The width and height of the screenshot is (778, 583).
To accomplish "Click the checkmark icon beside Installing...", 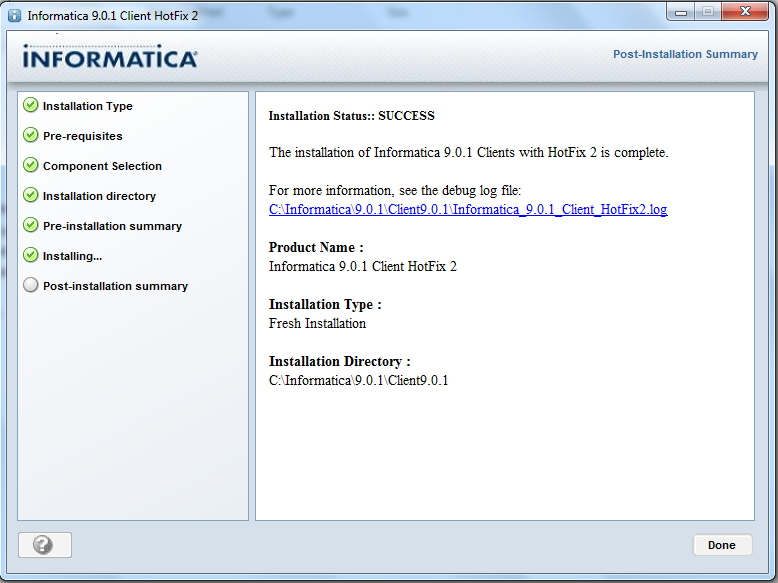I will click(x=31, y=255).
